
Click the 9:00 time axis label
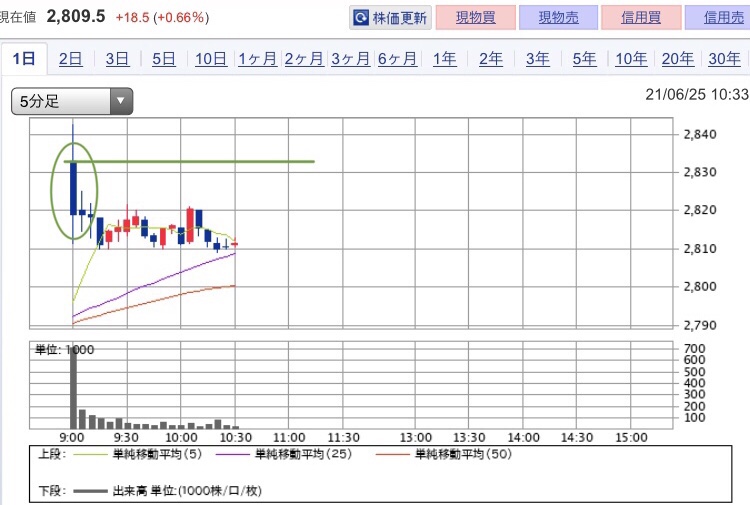pos(72,438)
